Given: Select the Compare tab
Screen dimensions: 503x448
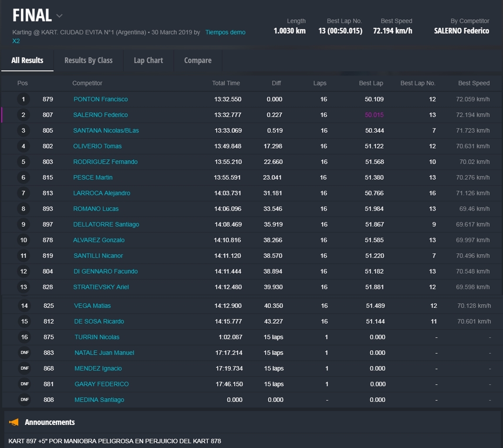Looking at the screenshot, I should tap(198, 61).
